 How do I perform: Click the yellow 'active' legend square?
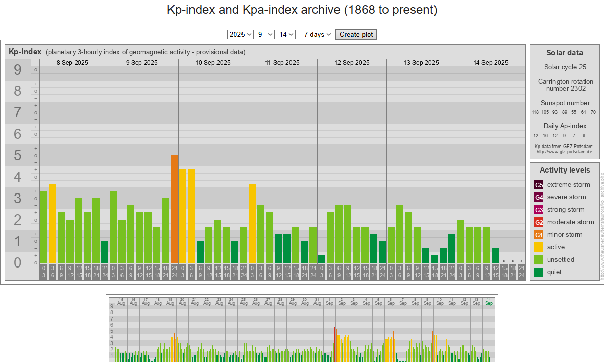click(x=539, y=247)
